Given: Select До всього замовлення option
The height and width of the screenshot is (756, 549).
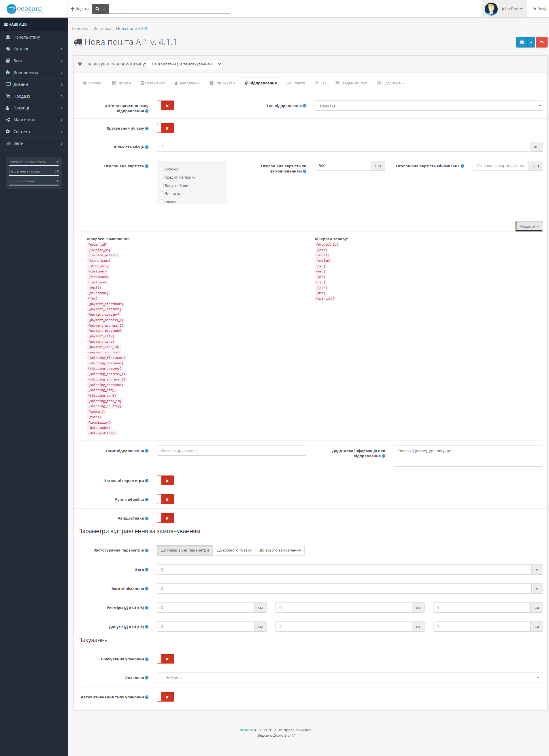Looking at the screenshot, I should coord(280,550).
